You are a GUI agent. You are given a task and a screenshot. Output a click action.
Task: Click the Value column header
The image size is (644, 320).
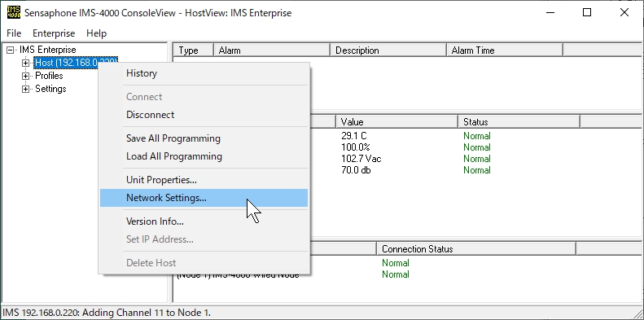tap(396, 122)
